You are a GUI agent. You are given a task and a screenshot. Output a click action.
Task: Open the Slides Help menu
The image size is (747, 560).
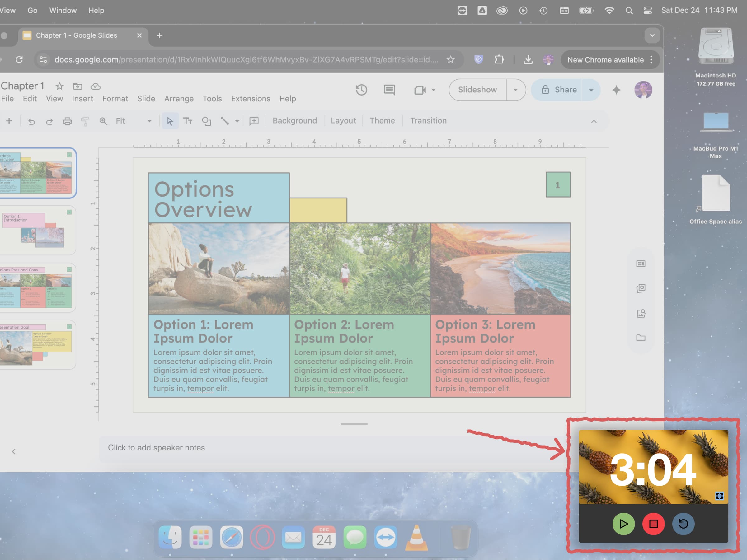click(x=287, y=99)
